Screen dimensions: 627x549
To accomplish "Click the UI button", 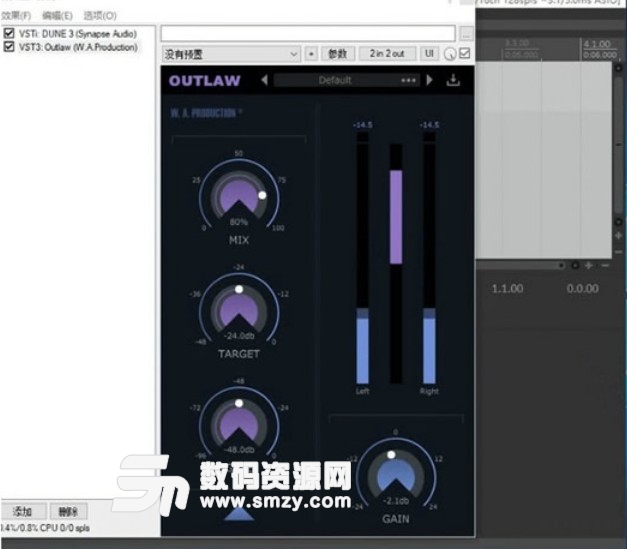I will tap(429, 54).
